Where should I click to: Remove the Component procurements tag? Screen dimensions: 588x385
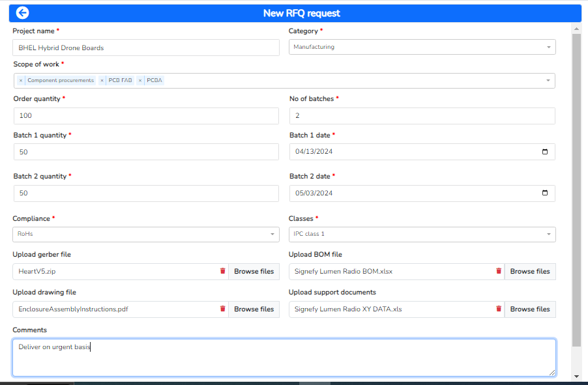21,81
